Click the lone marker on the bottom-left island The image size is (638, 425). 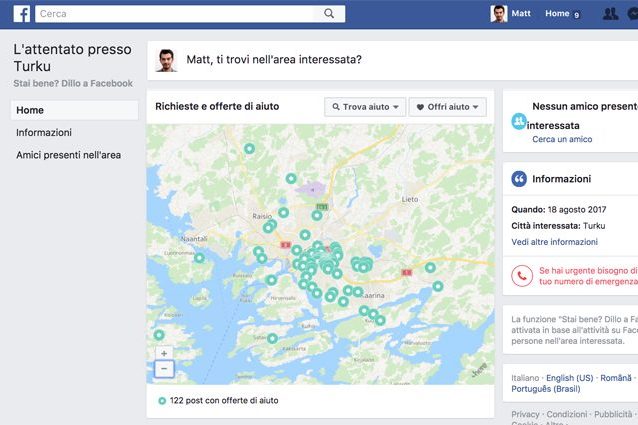pos(159,335)
